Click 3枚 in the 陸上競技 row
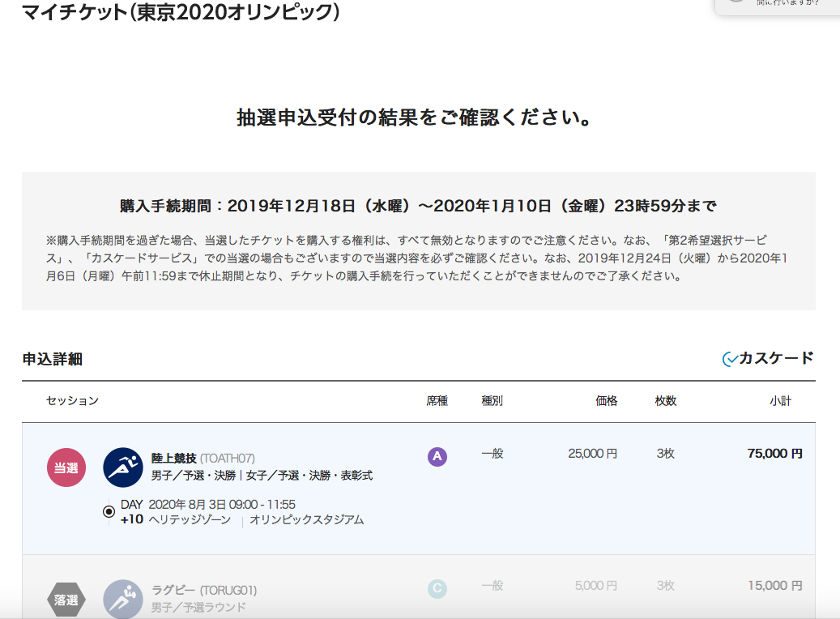Image resolution: width=840 pixels, height=619 pixels. [x=666, y=454]
